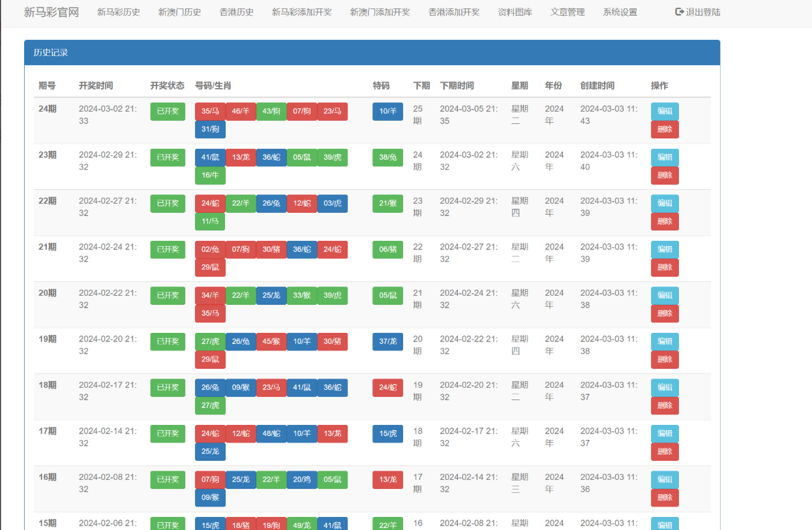This screenshot has width=812, height=530.
Task: Click the 历史记录 panel header
Action: pos(372,53)
